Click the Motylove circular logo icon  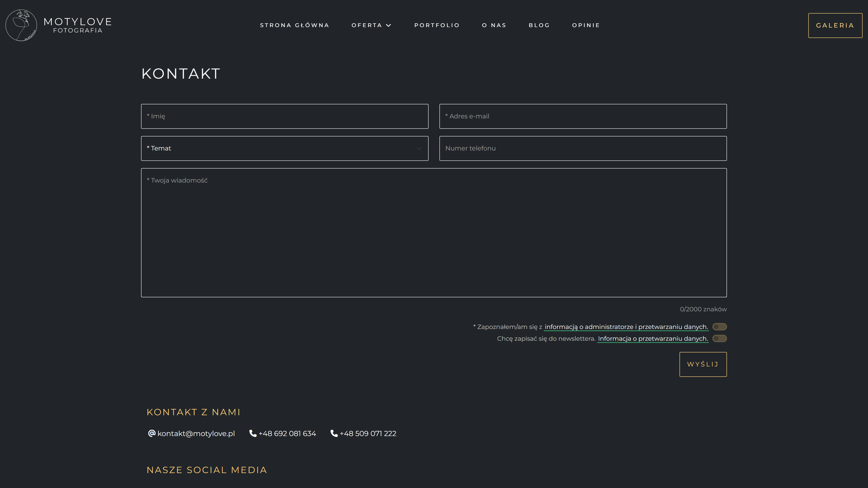pyautogui.click(x=21, y=25)
